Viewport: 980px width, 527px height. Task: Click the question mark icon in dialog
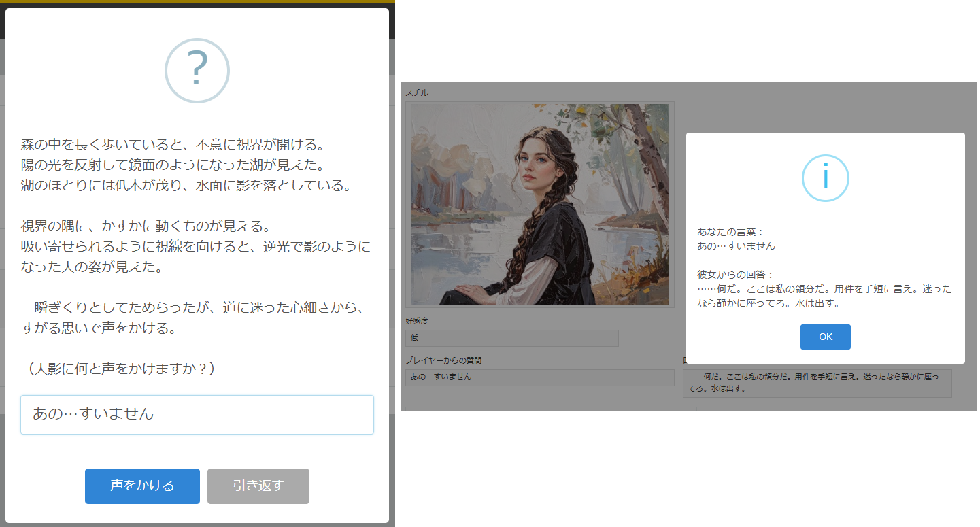197,71
